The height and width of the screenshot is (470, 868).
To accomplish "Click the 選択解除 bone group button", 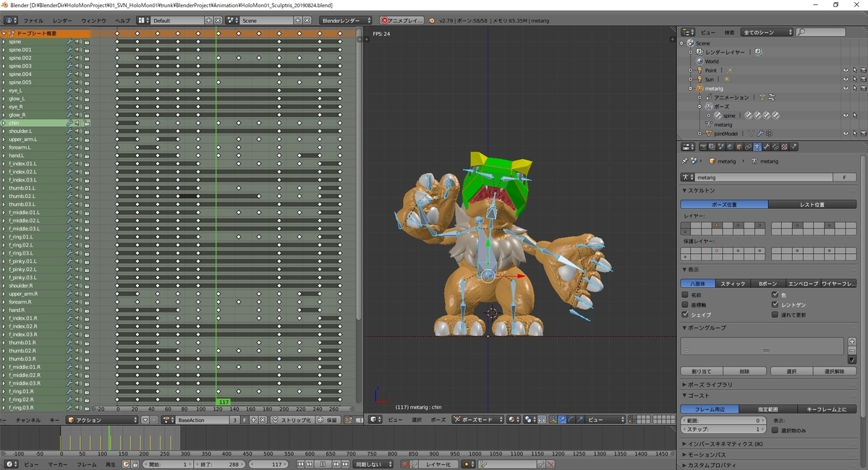I will point(834,371).
